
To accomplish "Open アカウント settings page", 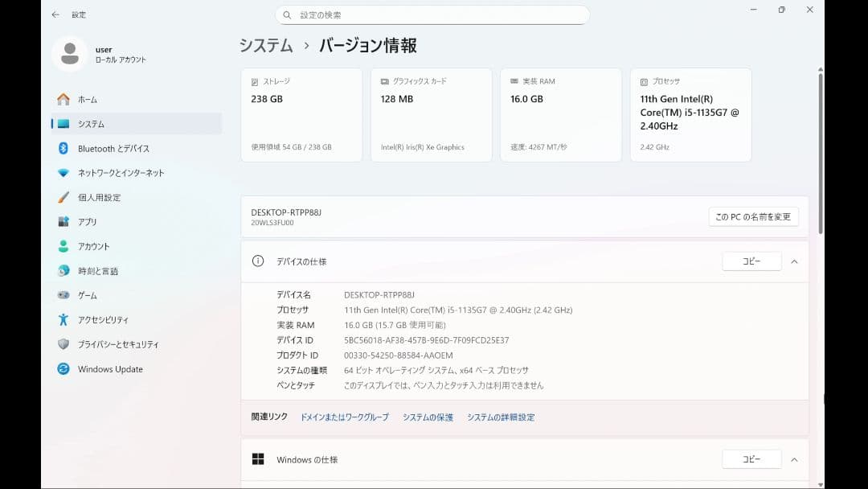I will 137,246.
